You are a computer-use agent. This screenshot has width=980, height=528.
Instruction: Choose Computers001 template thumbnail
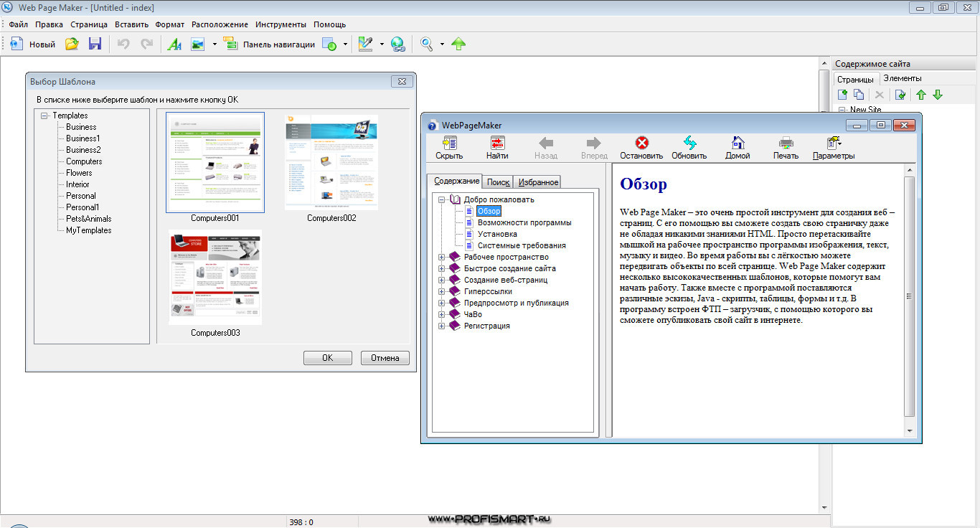(x=215, y=162)
